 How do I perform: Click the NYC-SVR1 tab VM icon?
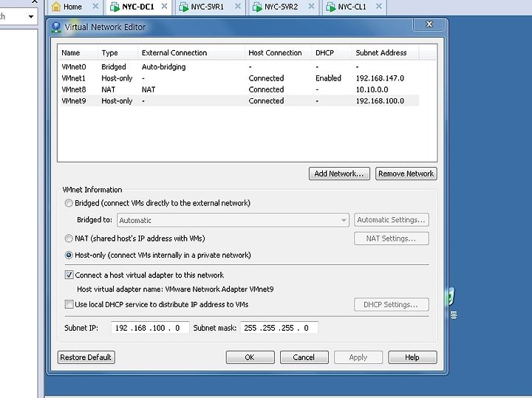pyautogui.click(x=183, y=7)
